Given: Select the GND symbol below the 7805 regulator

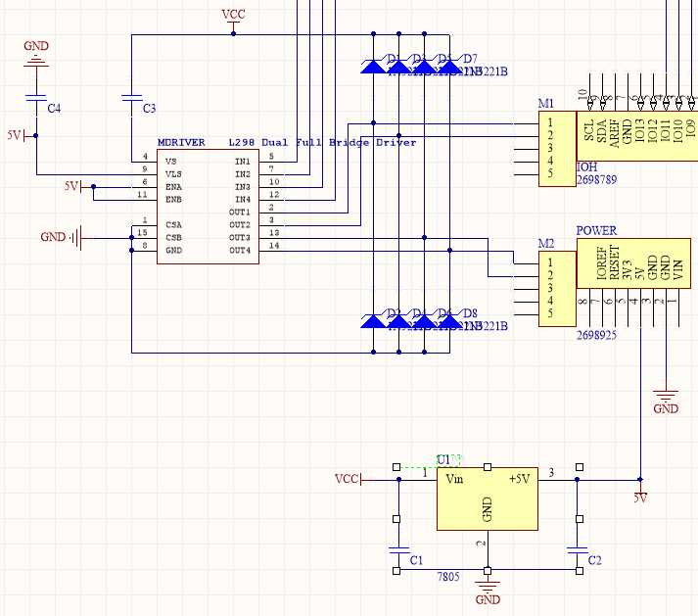Looking at the screenshot, I should click(488, 592).
